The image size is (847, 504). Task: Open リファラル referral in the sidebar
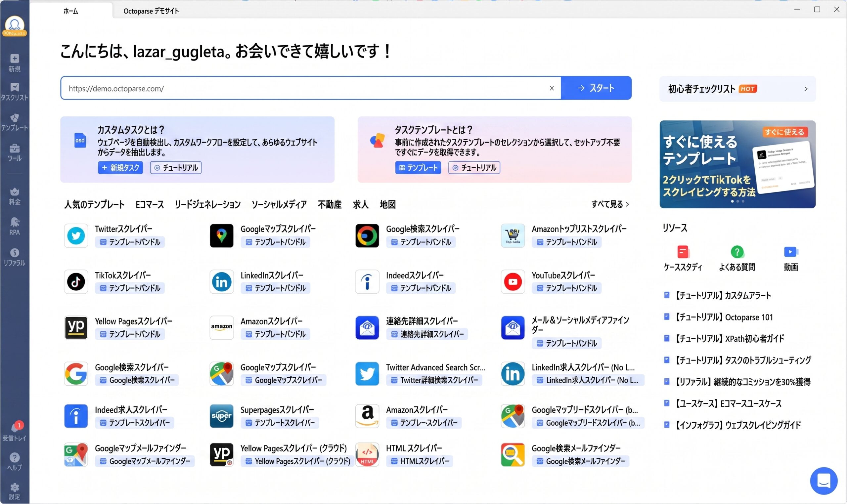coord(14,257)
